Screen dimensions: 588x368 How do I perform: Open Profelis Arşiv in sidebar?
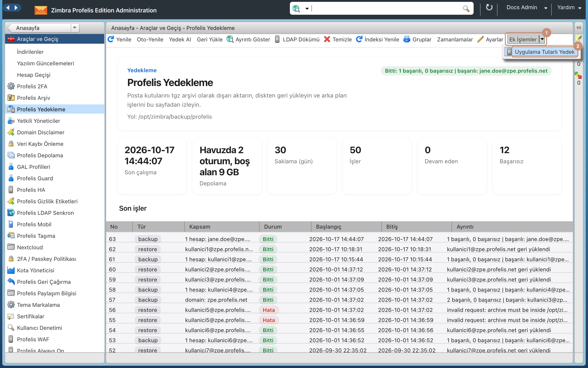[33, 98]
